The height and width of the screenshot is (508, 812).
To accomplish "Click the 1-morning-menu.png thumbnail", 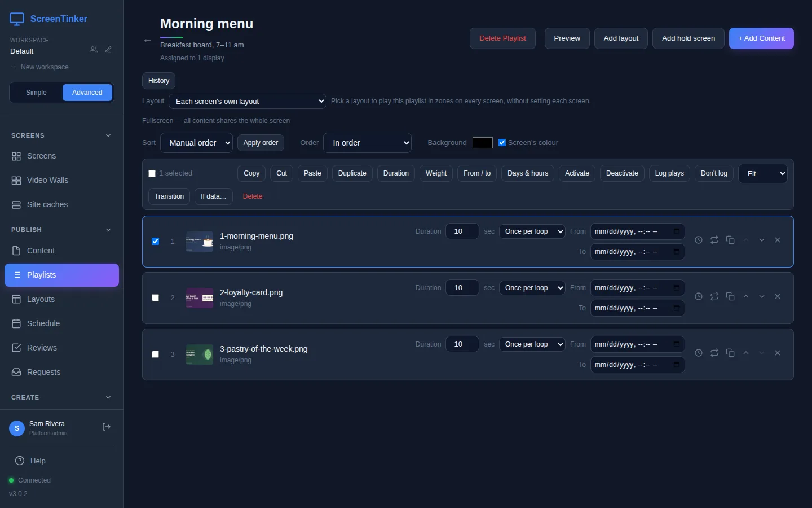I will (x=200, y=242).
